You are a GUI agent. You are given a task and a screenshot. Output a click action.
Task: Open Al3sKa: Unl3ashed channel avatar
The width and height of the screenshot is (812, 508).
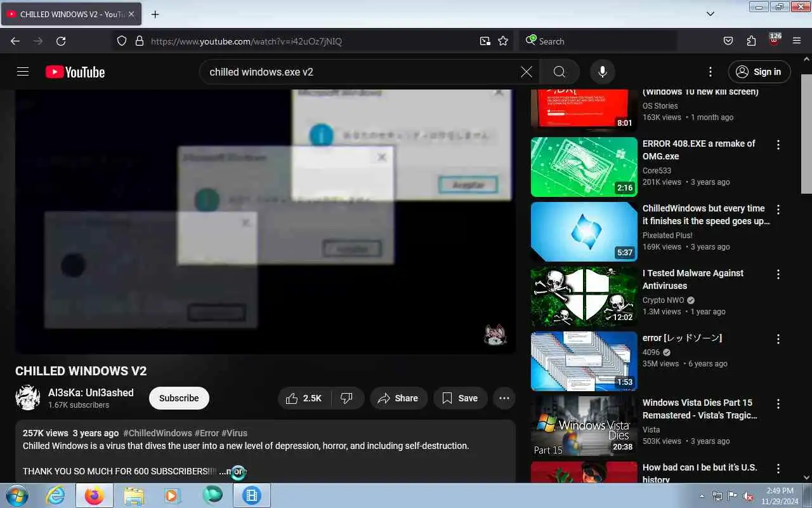28,398
